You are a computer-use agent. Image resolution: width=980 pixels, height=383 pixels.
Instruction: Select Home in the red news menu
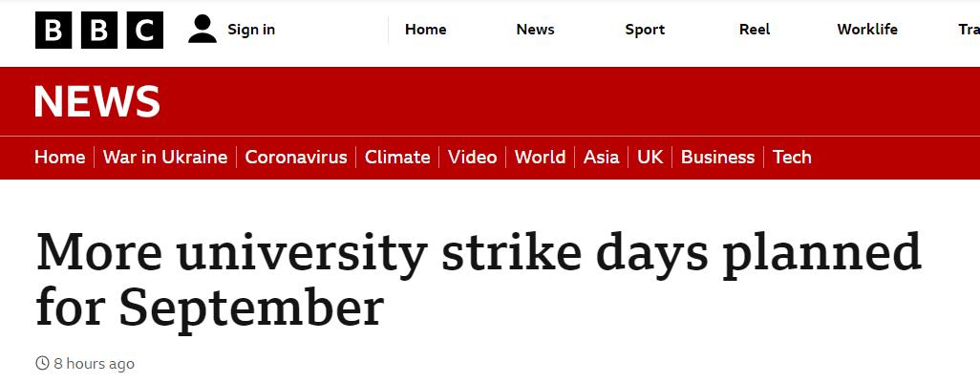[x=59, y=158]
